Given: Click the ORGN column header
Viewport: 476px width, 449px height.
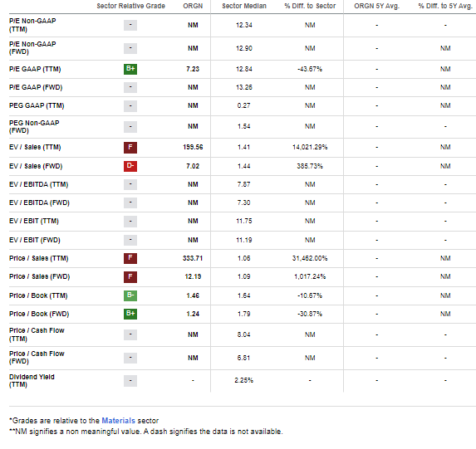Looking at the screenshot, I should click(x=193, y=6).
